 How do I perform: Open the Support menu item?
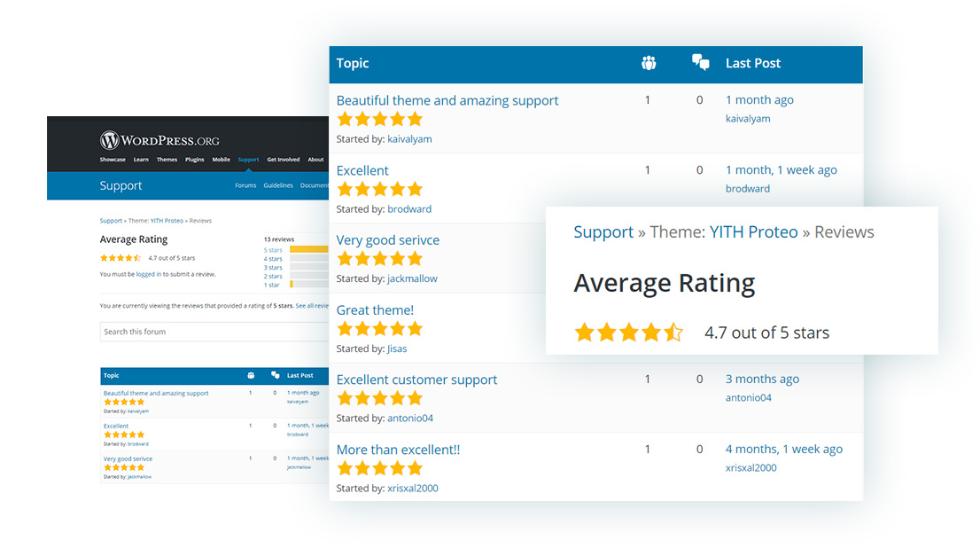(248, 160)
